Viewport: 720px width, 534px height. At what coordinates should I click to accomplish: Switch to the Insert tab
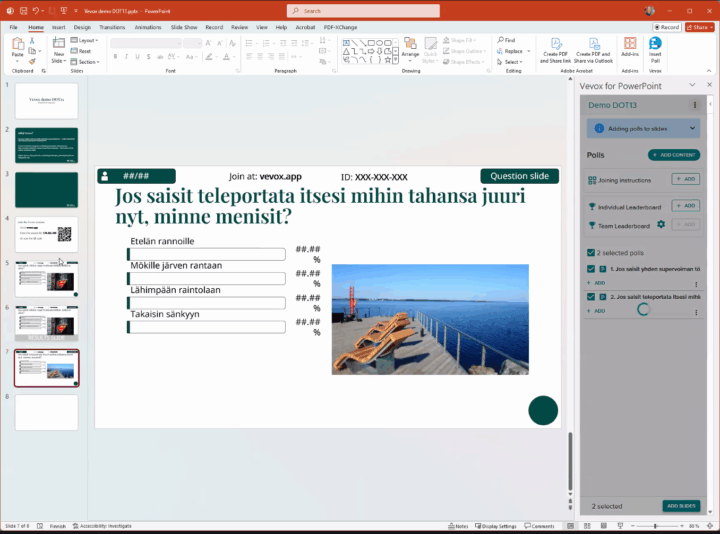coord(58,27)
